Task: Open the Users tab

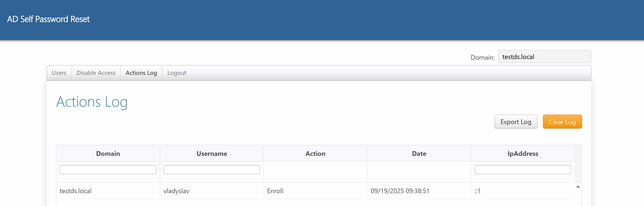Action: pyautogui.click(x=59, y=73)
